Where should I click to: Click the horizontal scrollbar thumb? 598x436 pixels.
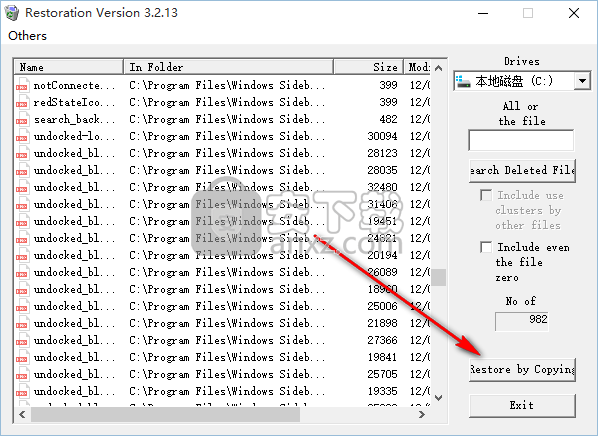pos(165,415)
